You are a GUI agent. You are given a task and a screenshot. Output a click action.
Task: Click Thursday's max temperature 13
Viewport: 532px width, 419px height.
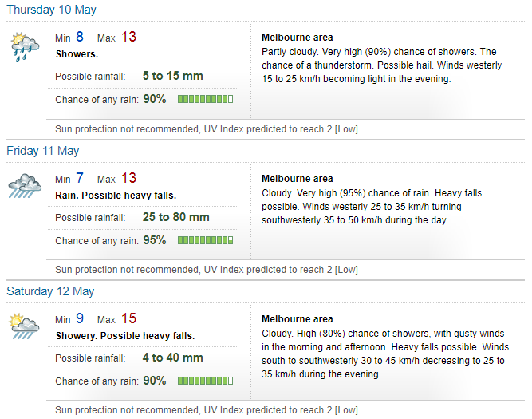(128, 37)
